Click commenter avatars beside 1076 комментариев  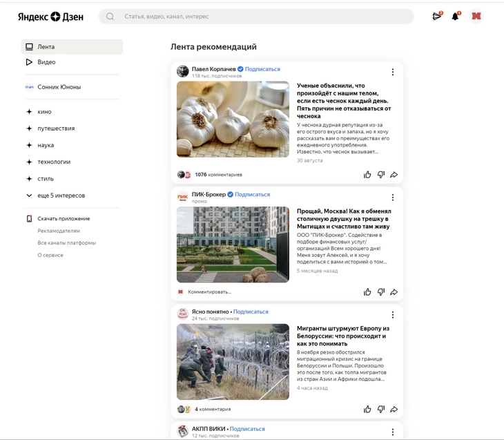tap(184, 175)
